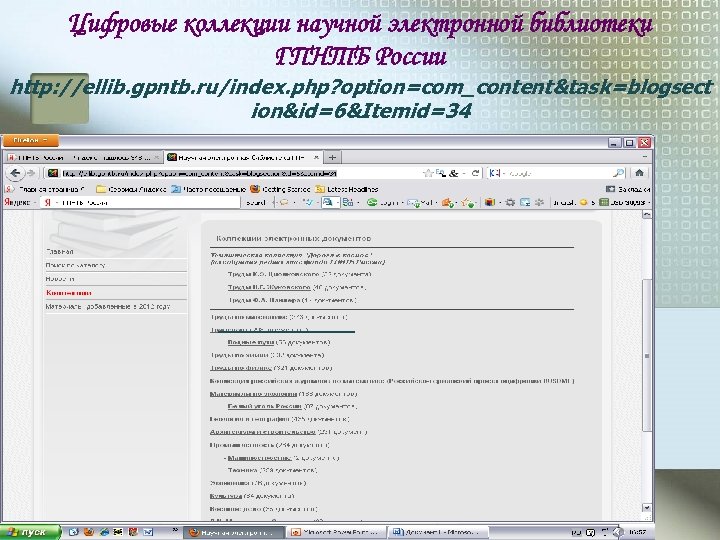Click the Login icon on the toolbar
720x540 pixels.
[382, 202]
